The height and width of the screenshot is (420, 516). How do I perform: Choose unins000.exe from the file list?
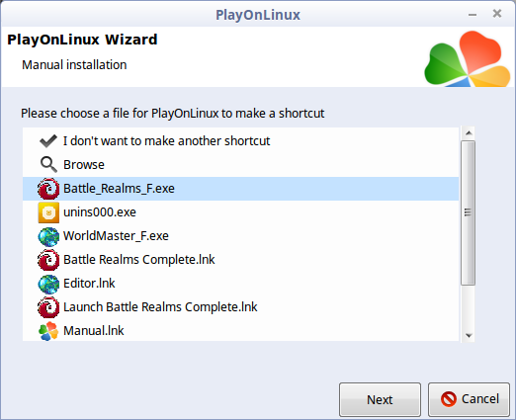click(x=240, y=212)
